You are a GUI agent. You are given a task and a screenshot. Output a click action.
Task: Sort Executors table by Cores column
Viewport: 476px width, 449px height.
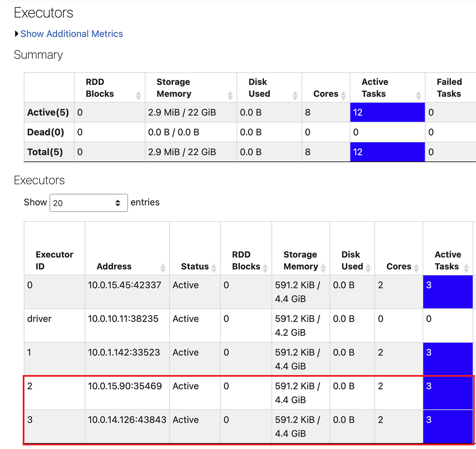pos(416,268)
